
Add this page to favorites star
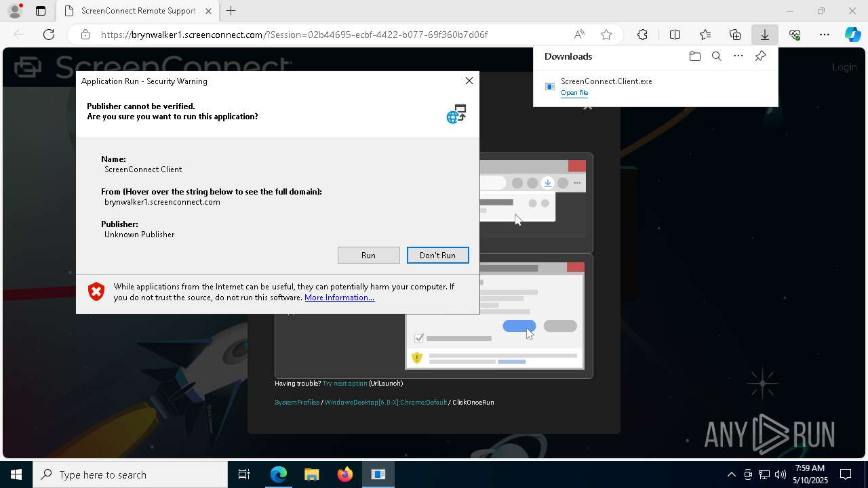click(x=606, y=35)
